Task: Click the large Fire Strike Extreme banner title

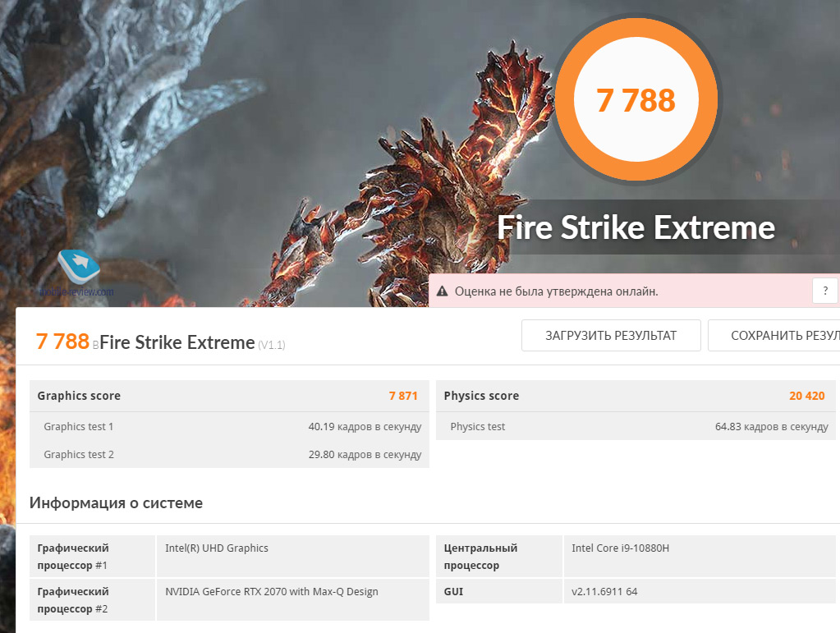Action: 636,227
